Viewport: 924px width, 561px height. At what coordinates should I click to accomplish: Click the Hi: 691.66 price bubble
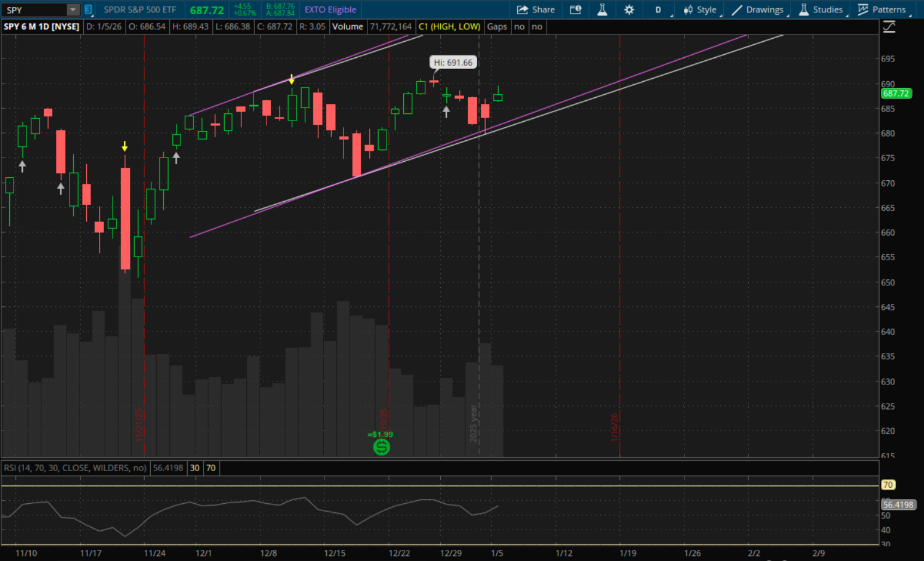click(453, 63)
